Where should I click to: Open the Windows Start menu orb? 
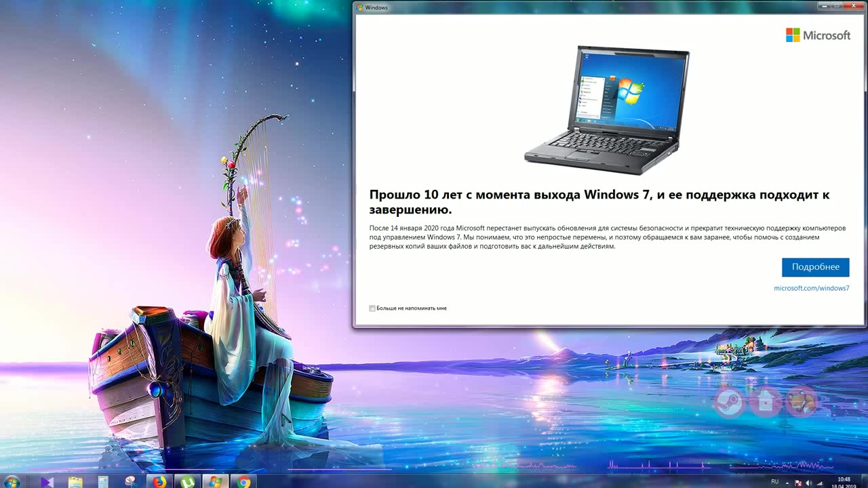pyautogui.click(x=12, y=482)
